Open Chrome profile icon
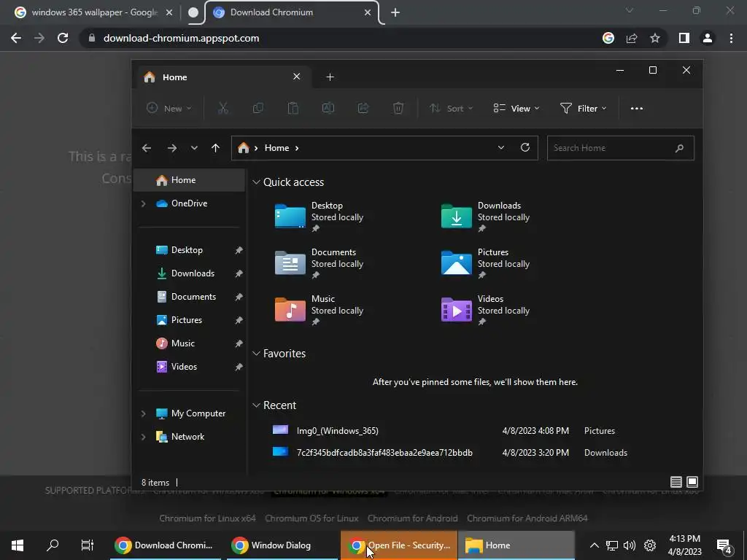The height and width of the screenshot is (560, 747). pyautogui.click(x=708, y=38)
